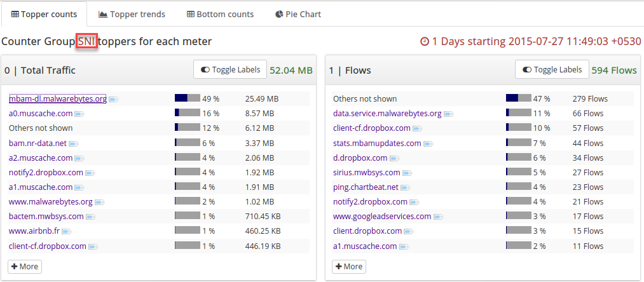
Task: Open the sirius.mwbsys.com link
Action: pyautogui.click(x=367, y=172)
